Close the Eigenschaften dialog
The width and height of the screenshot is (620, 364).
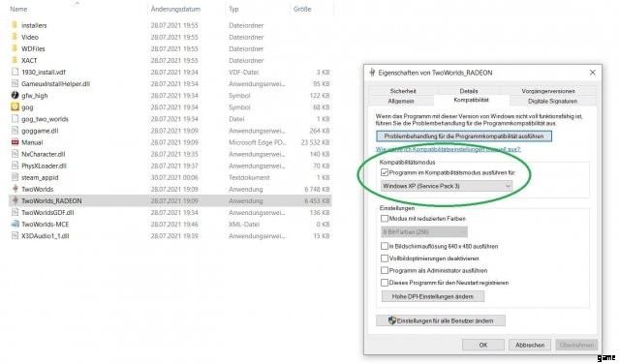click(592, 73)
